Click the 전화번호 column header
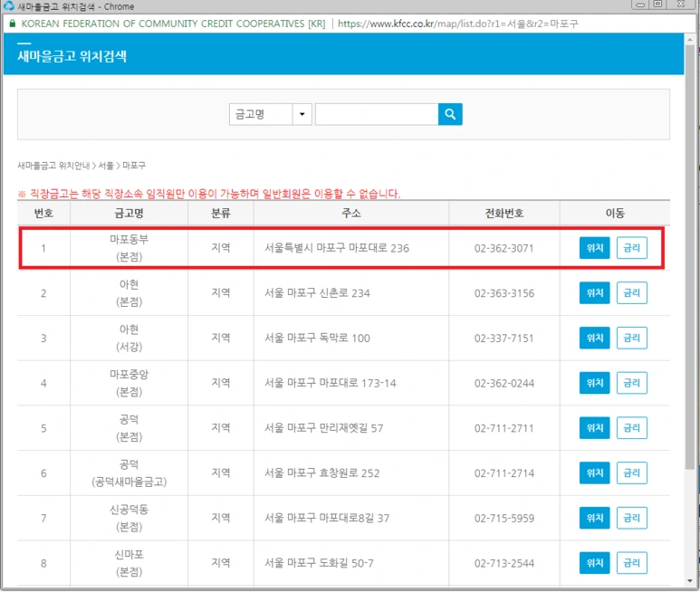 pyautogui.click(x=504, y=213)
